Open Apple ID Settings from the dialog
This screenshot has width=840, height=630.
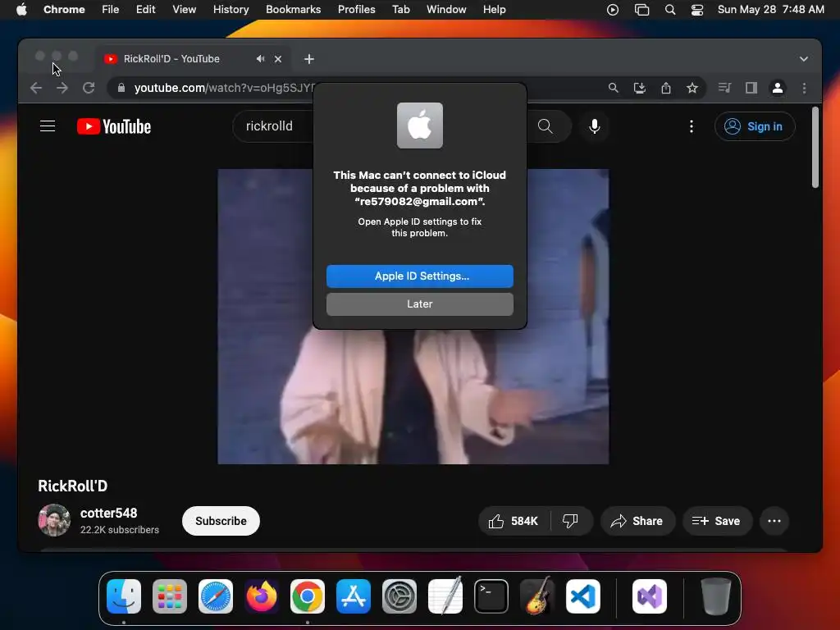tap(419, 276)
